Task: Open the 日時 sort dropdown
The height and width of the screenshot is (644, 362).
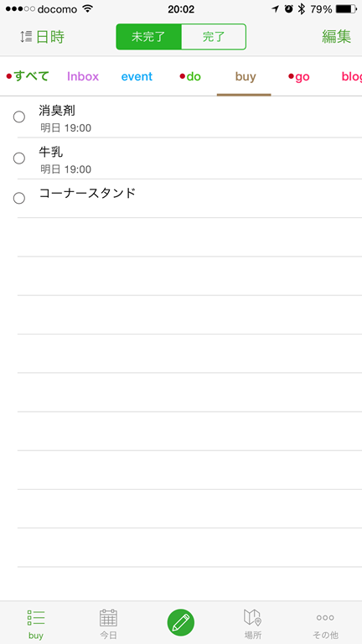Action: [50, 37]
